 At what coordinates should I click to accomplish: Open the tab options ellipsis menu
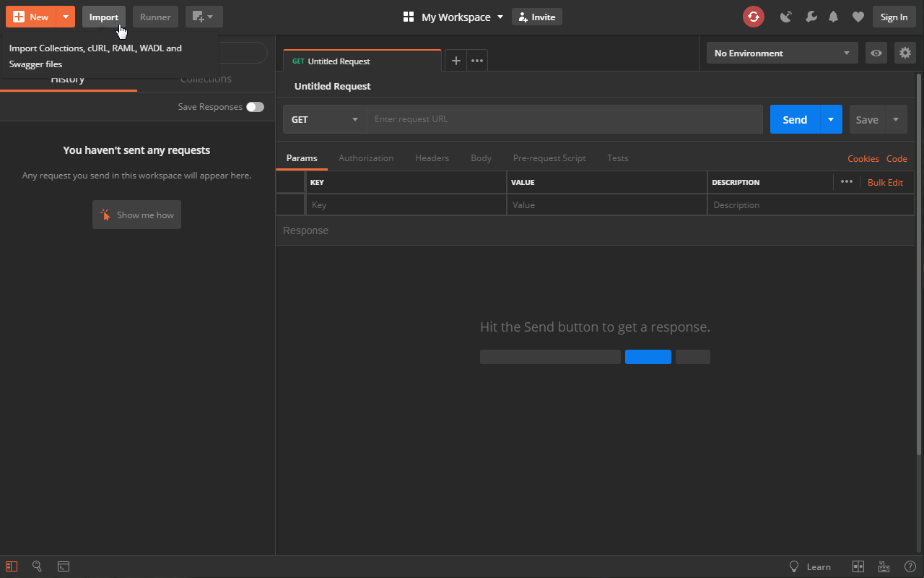[477, 61]
